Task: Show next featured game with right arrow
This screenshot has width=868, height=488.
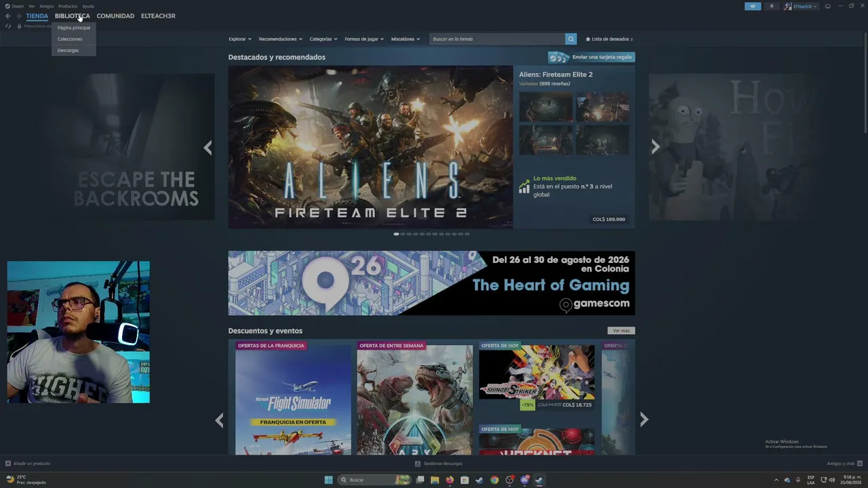Action: pyautogui.click(x=655, y=147)
